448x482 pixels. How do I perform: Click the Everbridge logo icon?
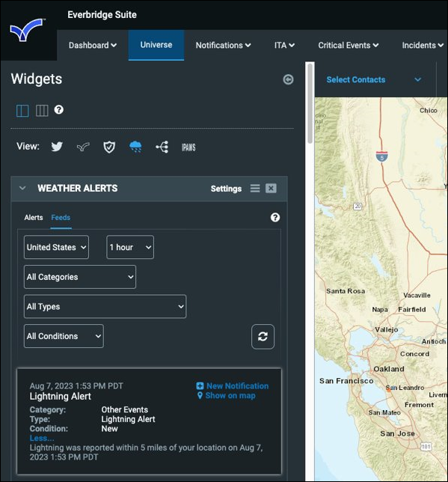[x=26, y=30]
